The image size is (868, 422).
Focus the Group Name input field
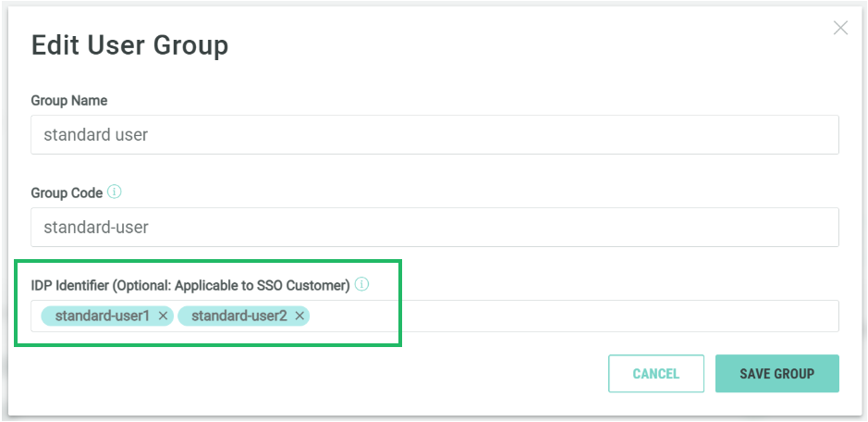click(434, 134)
